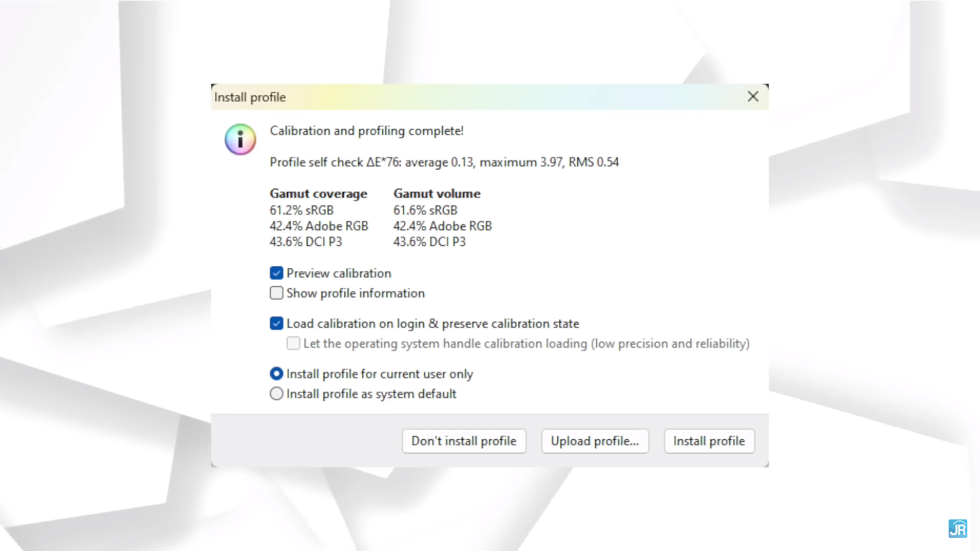
Task: Uncheck the Preview calibration checkbox
Action: [x=277, y=273]
